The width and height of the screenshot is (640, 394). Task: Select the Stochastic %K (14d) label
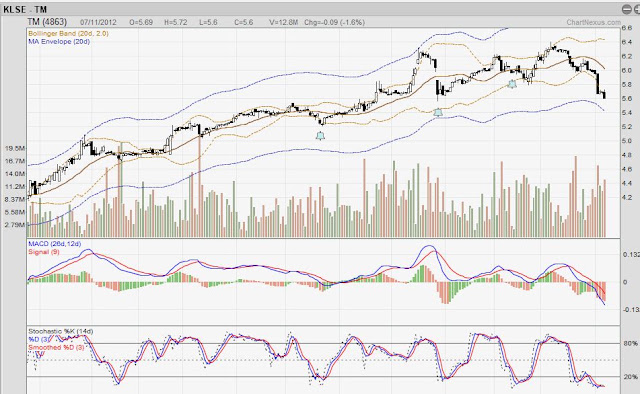tap(61, 331)
